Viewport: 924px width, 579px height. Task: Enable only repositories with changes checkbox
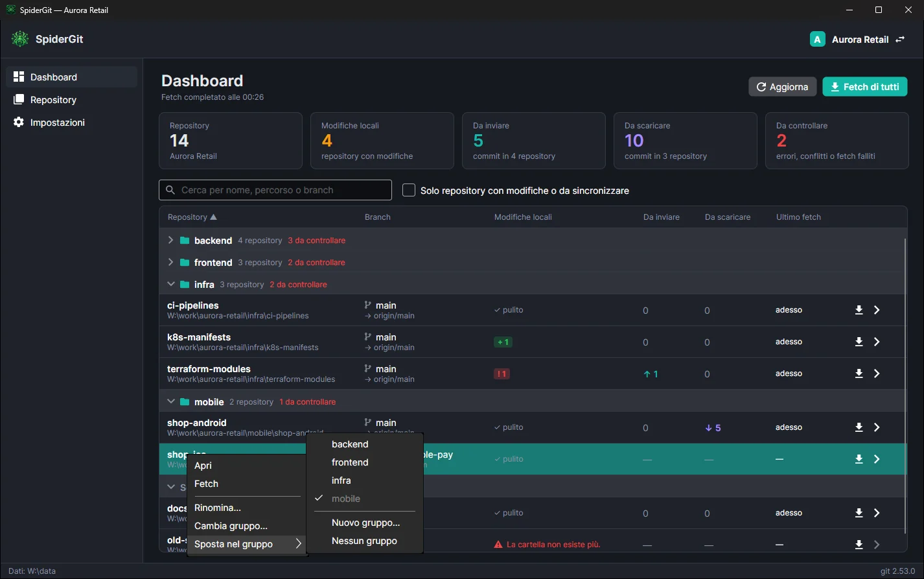point(409,190)
